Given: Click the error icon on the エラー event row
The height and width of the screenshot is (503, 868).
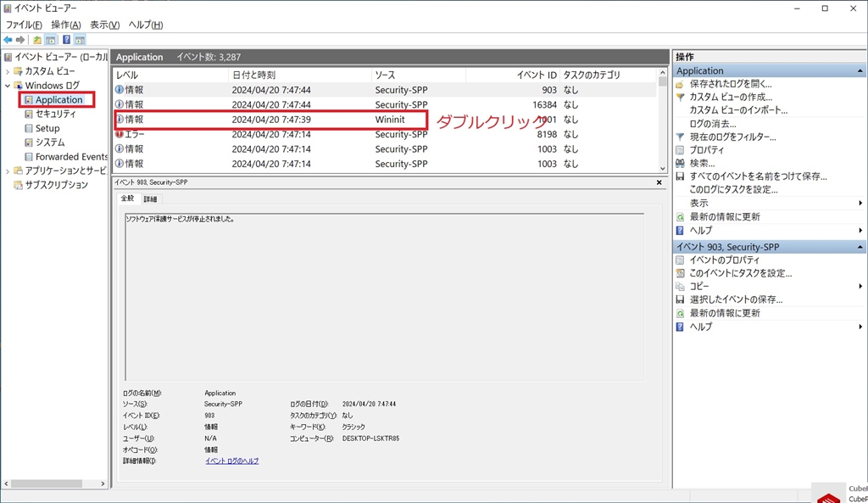Looking at the screenshot, I should tap(119, 134).
